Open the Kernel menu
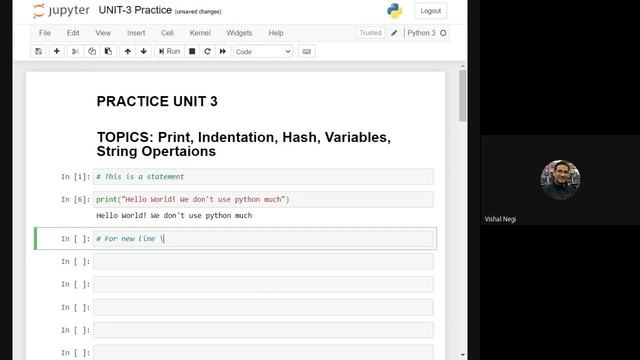 200,33
